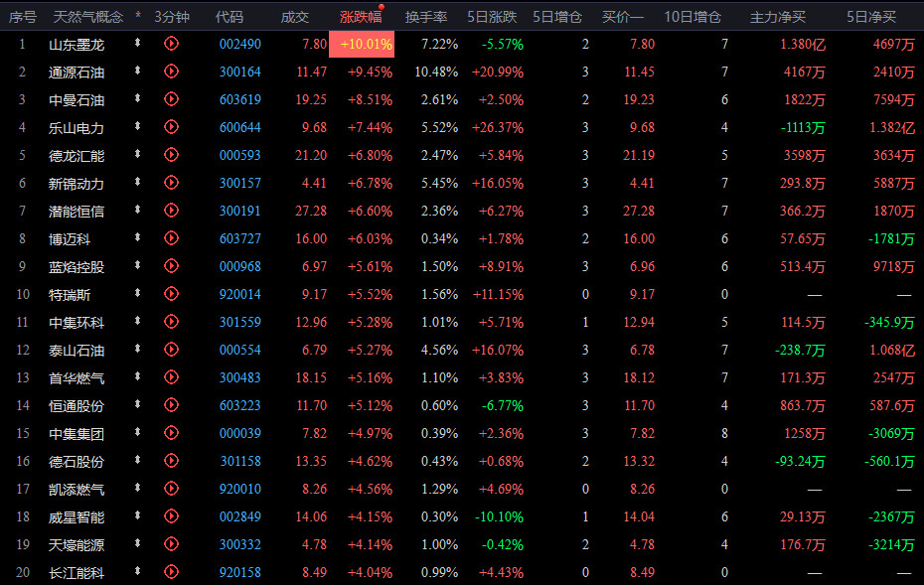924x585 pixels.
Task: Click the 3-minute play icon for 山东墨龙
Action: [x=171, y=44]
